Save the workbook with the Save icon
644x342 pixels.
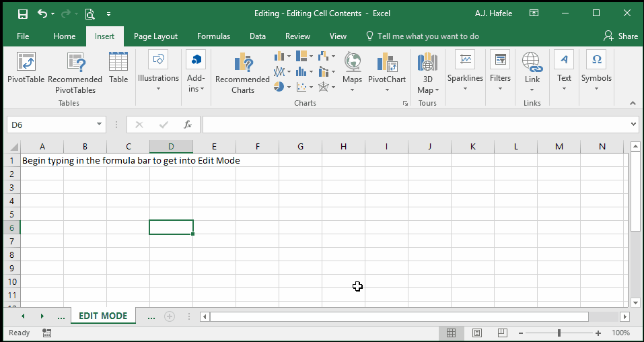23,14
